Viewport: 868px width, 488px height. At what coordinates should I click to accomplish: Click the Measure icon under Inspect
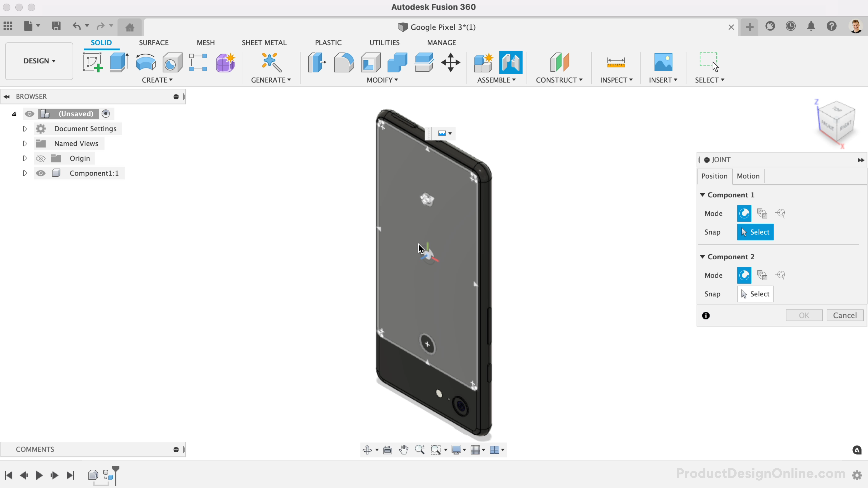[x=616, y=62]
